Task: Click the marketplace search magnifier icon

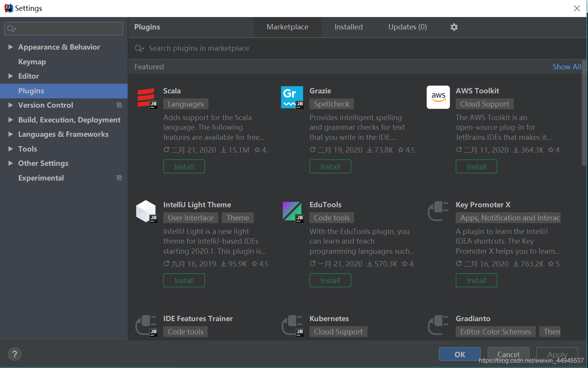Action: (139, 48)
